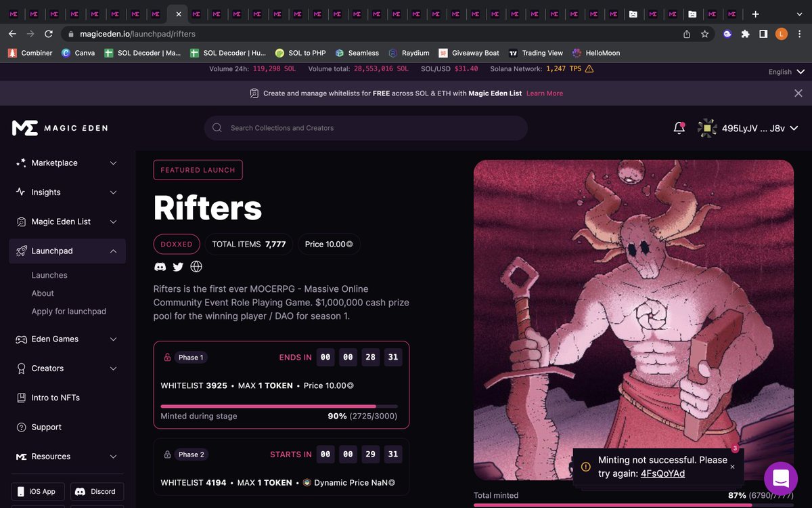Open the Rifters Discord icon
This screenshot has height=508, width=812.
160,267
